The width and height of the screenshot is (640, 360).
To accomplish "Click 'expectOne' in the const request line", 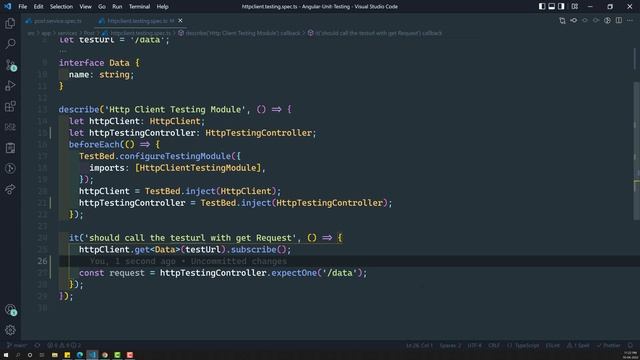I will 294,273.
